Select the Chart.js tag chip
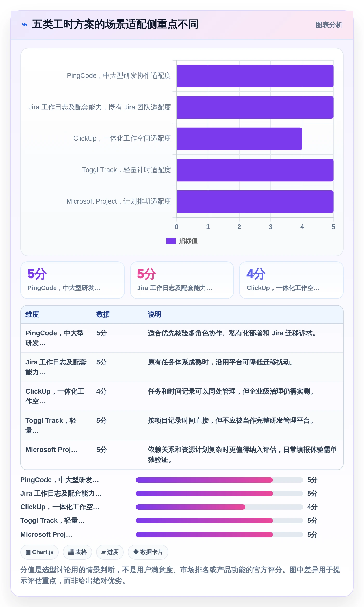This screenshot has width=364, height=607. [40, 552]
